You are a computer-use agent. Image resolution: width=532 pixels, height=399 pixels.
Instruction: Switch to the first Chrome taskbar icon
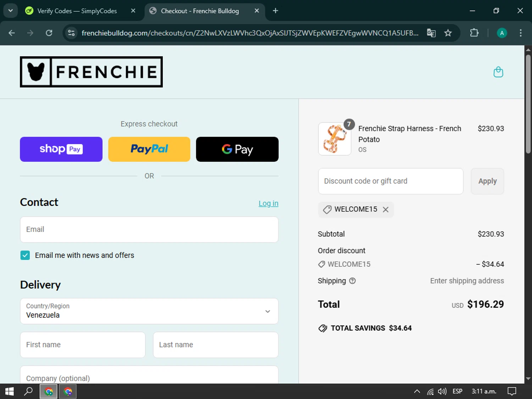pyautogui.click(x=49, y=391)
